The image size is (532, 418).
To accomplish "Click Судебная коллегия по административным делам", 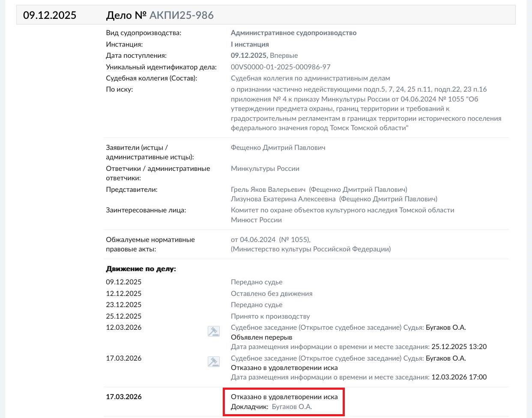I will tap(311, 78).
